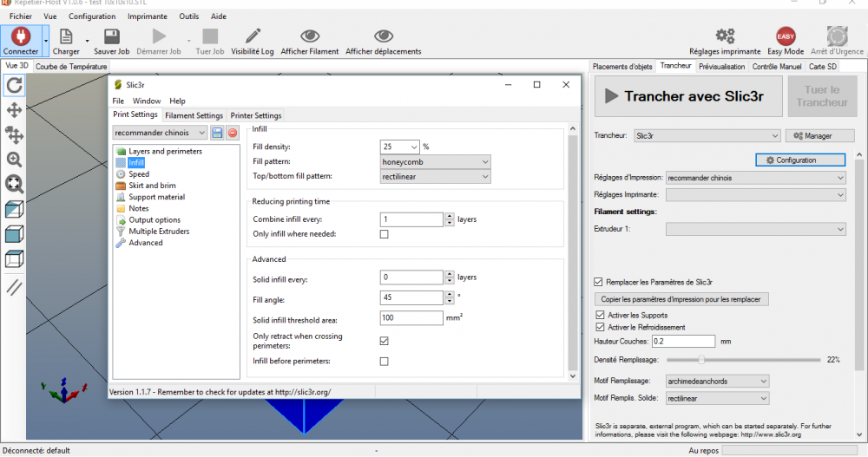Toggle Activer le Refroidissement checkbox

click(x=600, y=327)
